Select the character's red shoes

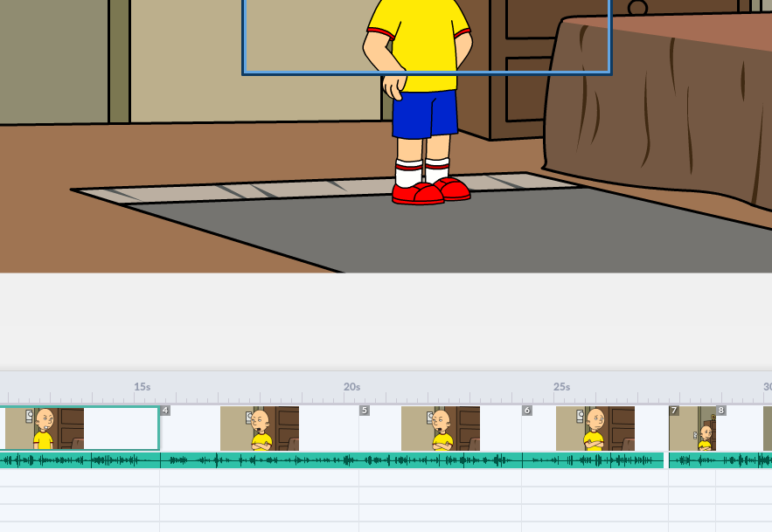431,191
